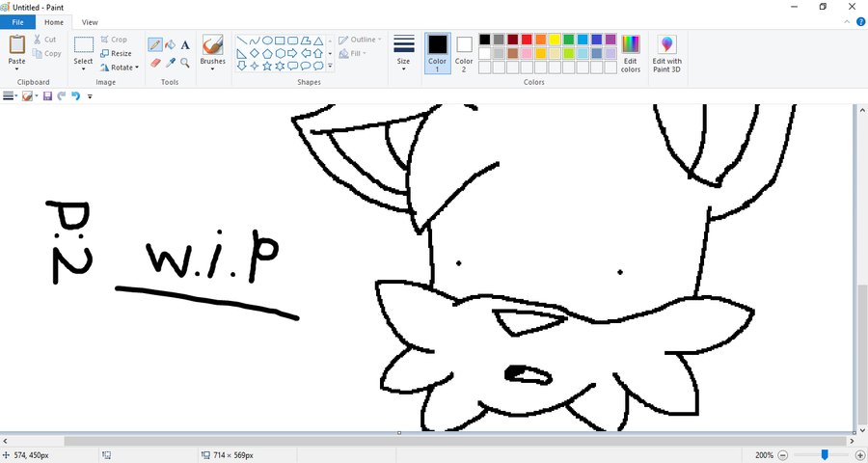
Task: Click the Redo arrow in quick access toolbar
Action: (62, 96)
